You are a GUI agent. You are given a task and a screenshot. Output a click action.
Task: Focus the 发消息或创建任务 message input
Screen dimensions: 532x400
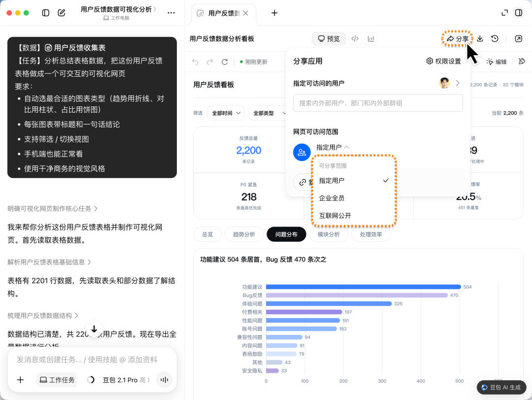click(87, 360)
